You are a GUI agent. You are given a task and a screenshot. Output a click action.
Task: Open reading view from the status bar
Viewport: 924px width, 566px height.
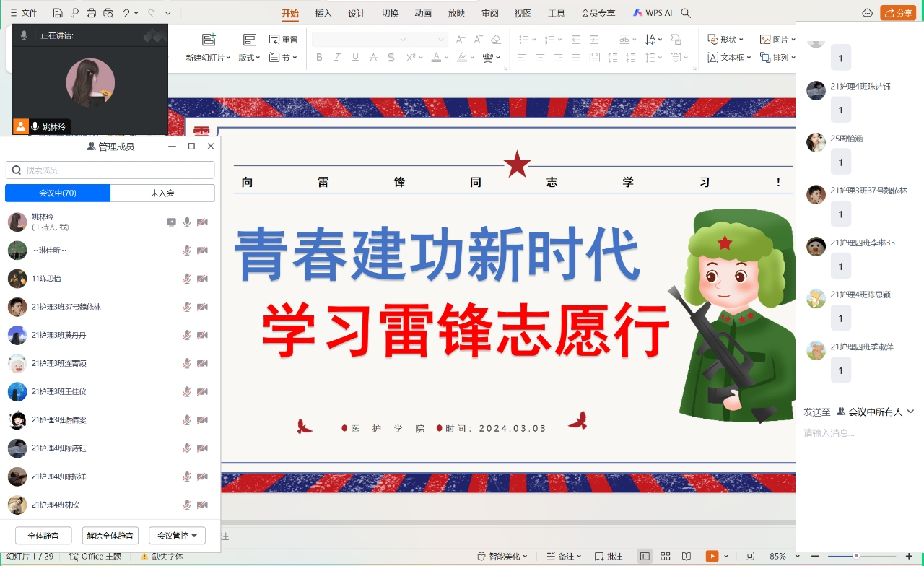[687, 556]
